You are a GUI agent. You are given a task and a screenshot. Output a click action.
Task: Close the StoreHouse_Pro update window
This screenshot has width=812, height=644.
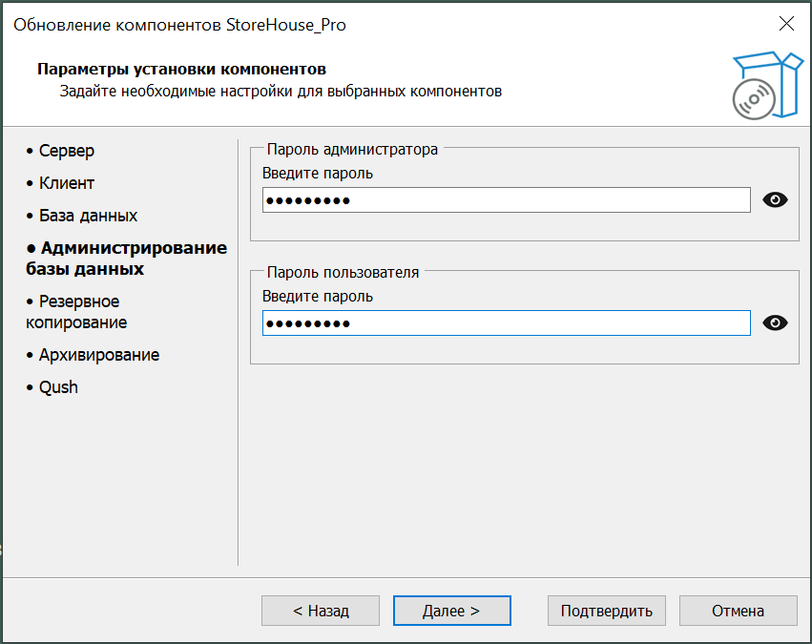point(785,25)
